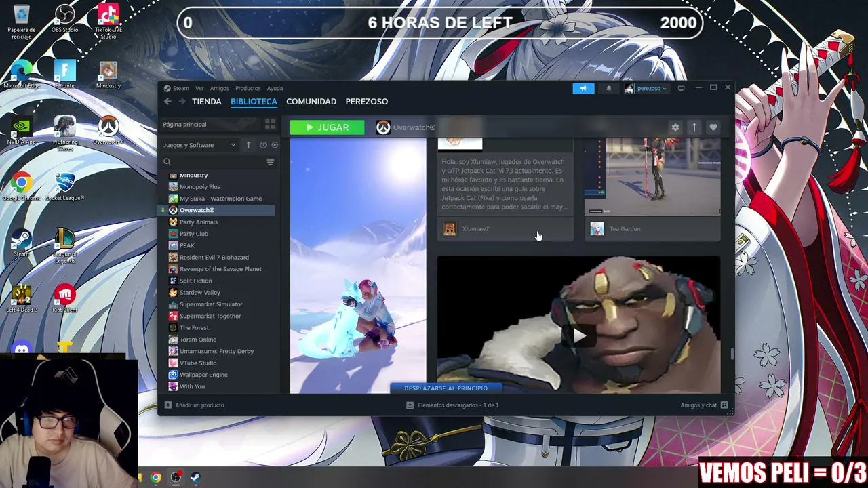Open Página principal of the library
The image size is (868, 488).
point(210,124)
